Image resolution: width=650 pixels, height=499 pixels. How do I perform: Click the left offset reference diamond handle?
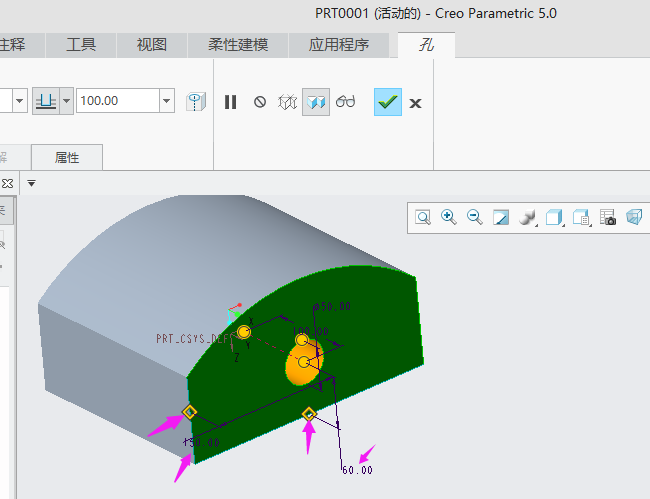pyautogui.click(x=189, y=412)
